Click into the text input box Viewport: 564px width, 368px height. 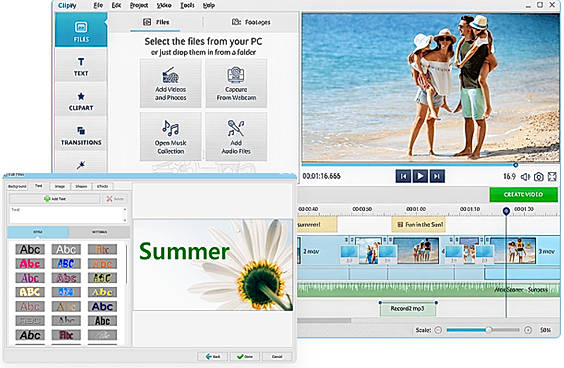[x=68, y=215]
